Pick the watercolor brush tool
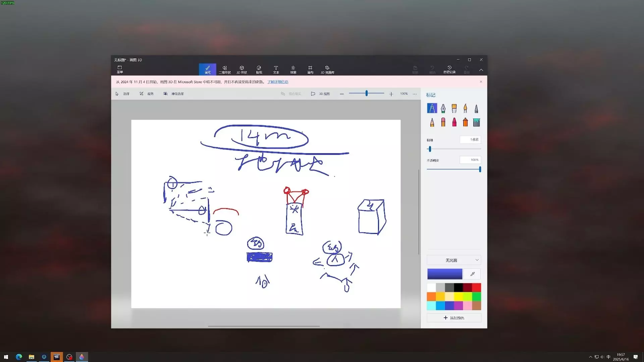The image size is (644, 362). coord(465,108)
